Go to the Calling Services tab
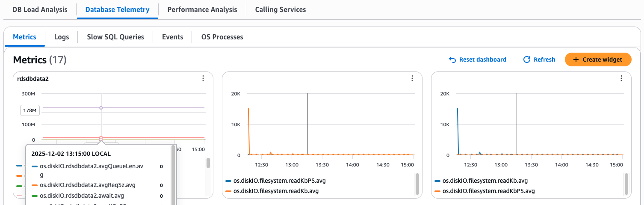Viewport: 644px width, 205px height. click(280, 9)
